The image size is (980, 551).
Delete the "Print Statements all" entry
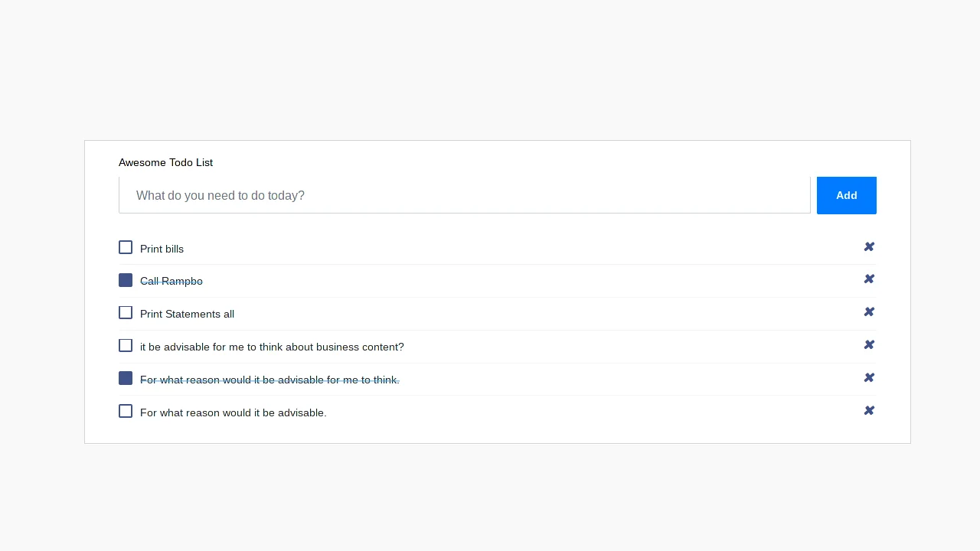tap(869, 311)
